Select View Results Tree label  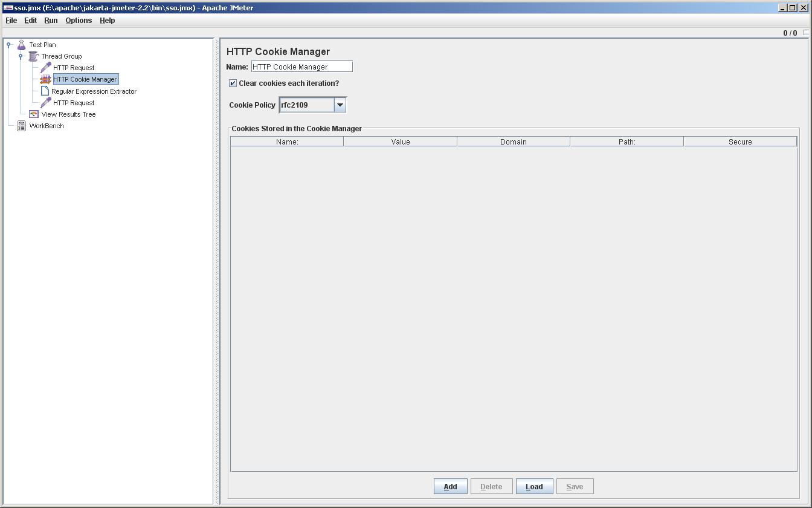[68, 114]
